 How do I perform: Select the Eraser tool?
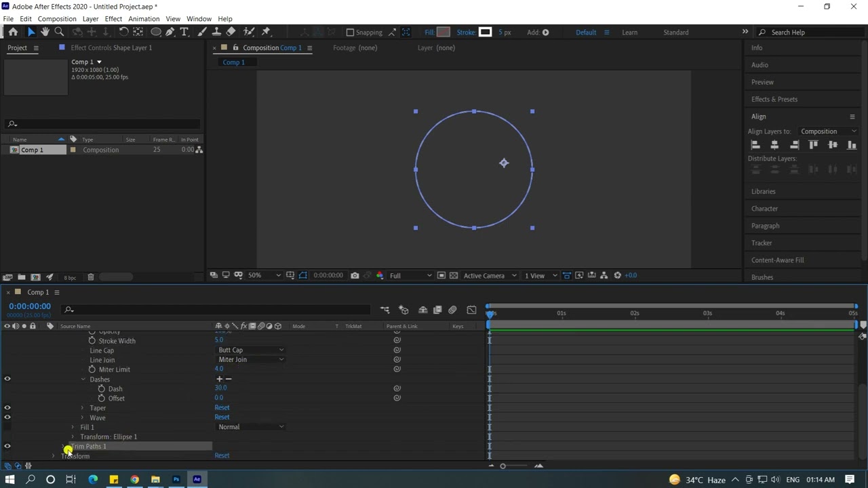(231, 32)
